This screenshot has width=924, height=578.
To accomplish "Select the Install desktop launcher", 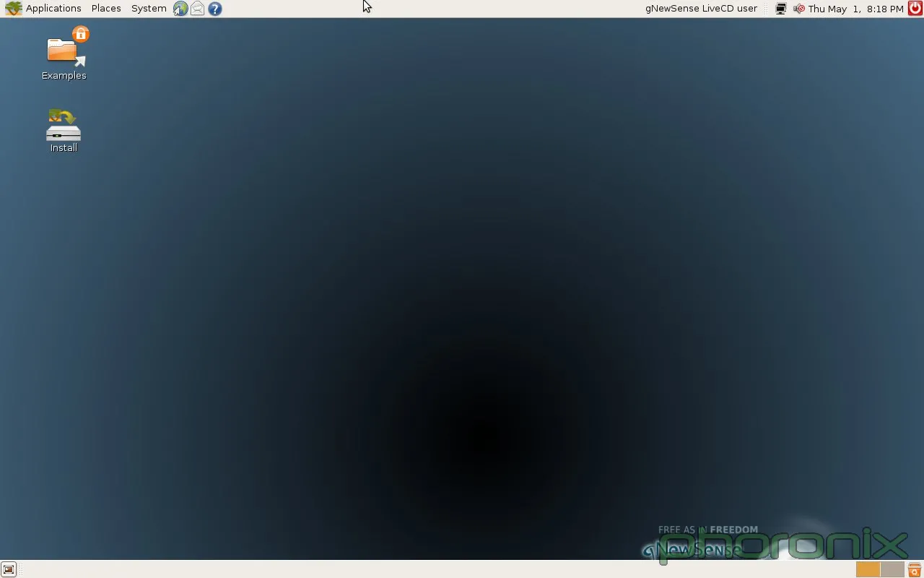I will 64,130.
